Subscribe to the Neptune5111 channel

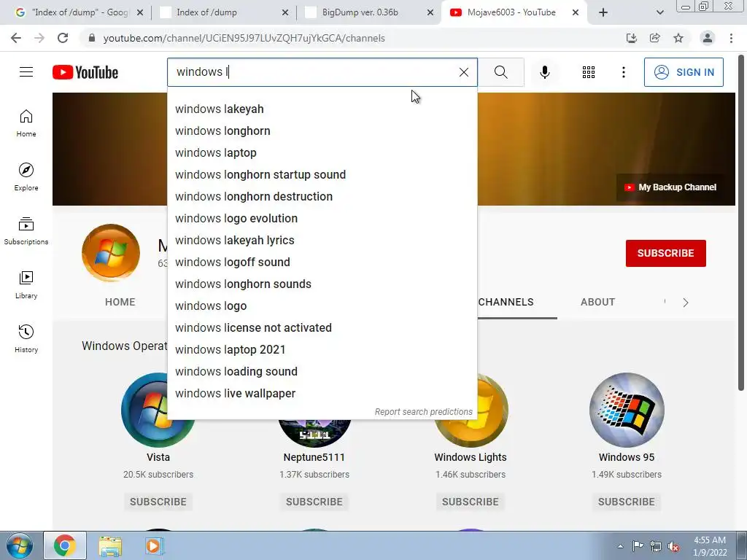[314, 502]
